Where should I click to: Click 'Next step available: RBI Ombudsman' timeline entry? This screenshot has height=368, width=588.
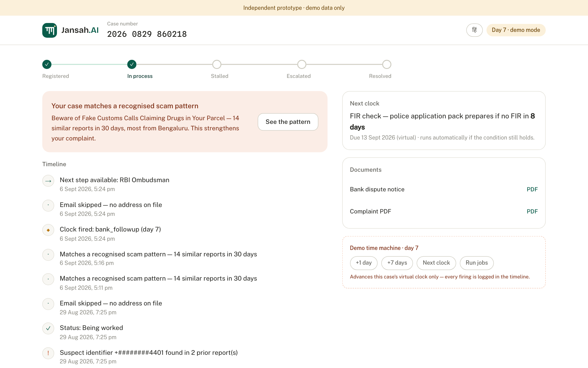[x=115, y=180]
